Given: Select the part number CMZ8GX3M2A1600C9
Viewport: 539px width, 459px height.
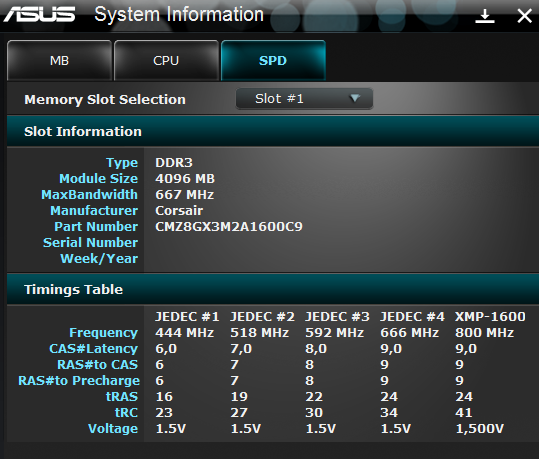Looking at the screenshot, I should [229, 227].
